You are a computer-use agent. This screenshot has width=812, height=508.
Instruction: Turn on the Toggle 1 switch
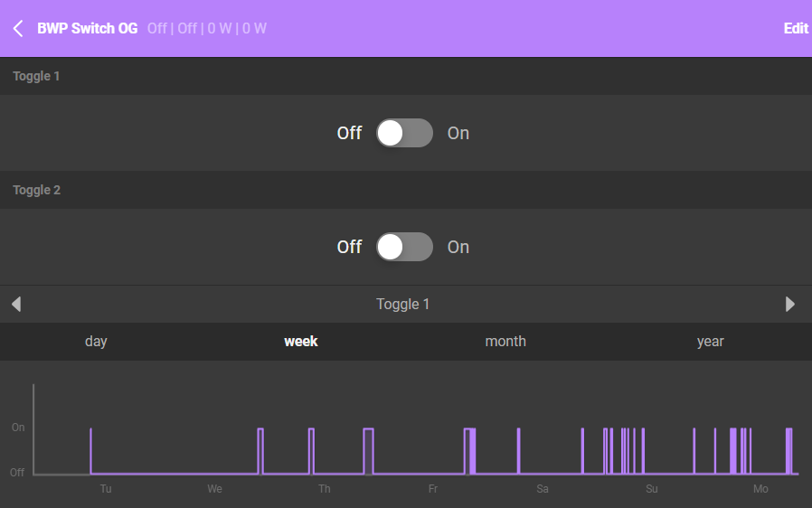tap(404, 133)
